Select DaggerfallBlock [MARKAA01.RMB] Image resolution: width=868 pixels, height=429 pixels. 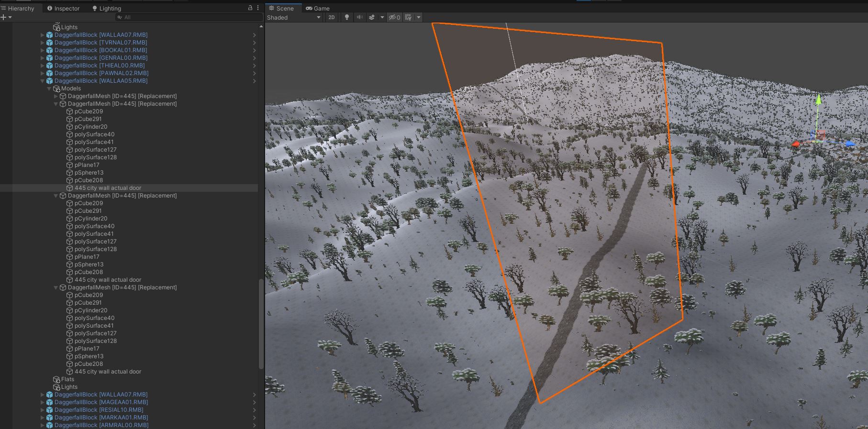pyautogui.click(x=101, y=418)
